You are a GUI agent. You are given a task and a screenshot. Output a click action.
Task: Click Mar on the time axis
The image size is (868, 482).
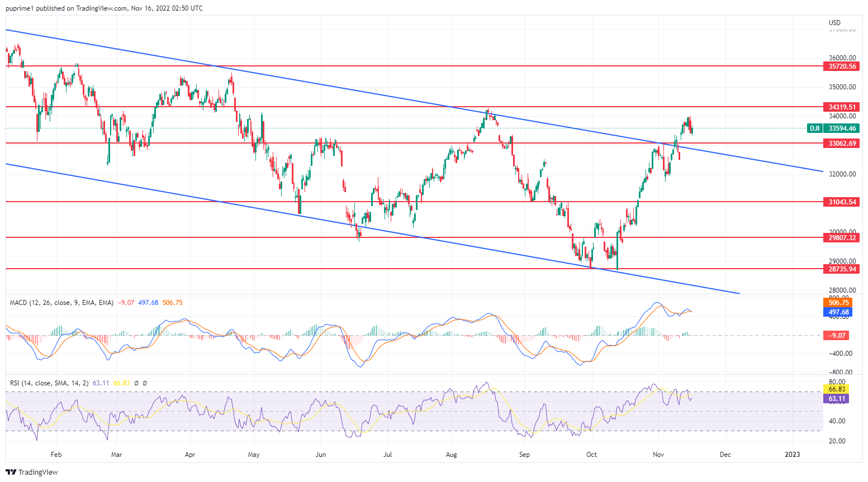116,455
